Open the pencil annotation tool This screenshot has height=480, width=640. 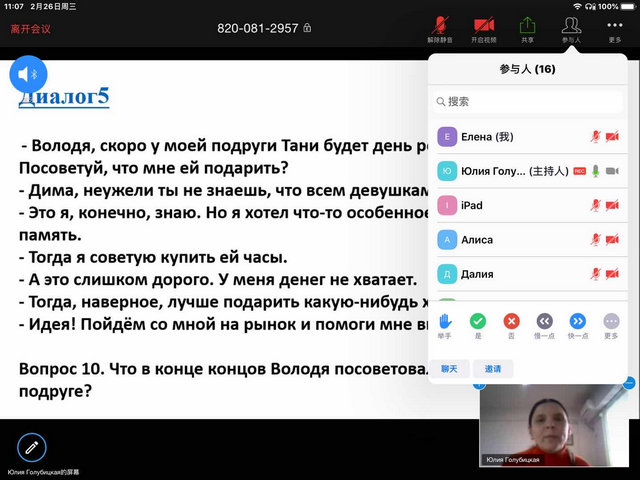[32, 447]
